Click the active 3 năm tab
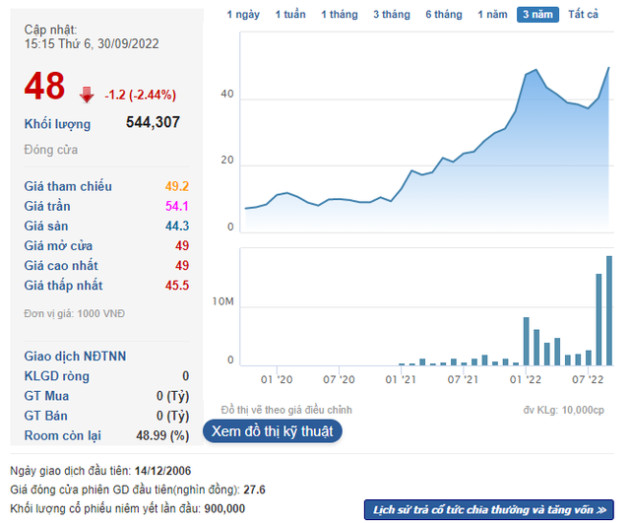 click(x=537, y=15)
